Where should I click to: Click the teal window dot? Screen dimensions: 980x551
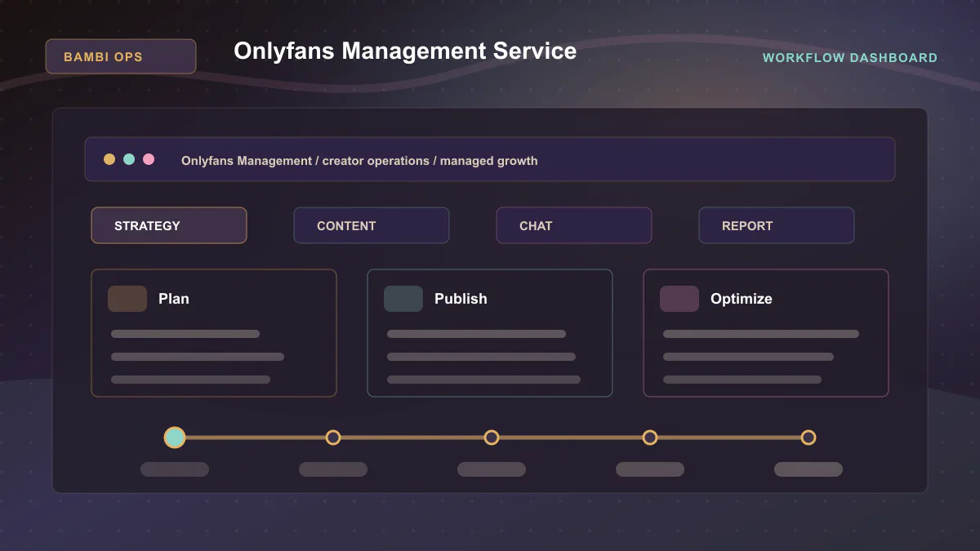129,159
